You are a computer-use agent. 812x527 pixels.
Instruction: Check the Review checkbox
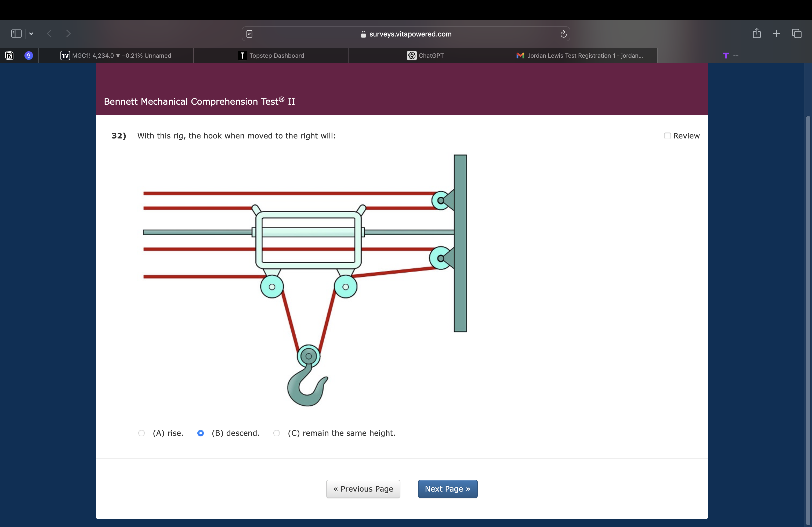(x=667, y=136)
